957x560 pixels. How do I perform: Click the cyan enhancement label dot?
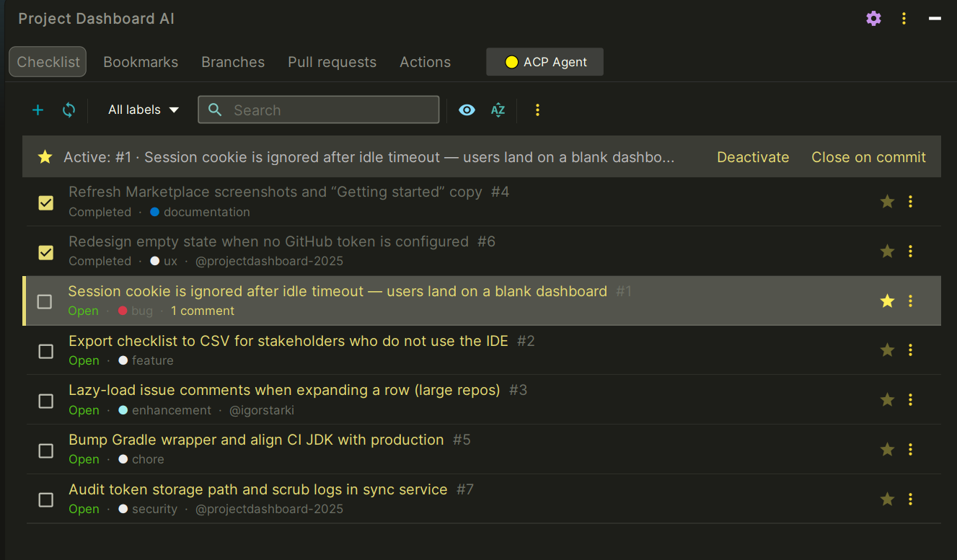pyautogui.click(x=123, y=410)
